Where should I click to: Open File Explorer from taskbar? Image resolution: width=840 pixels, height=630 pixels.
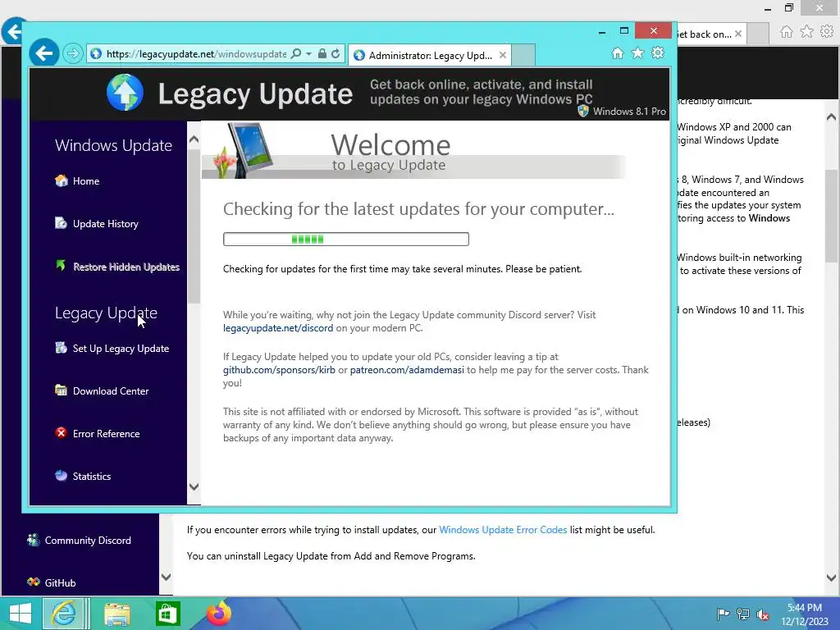pyautogui.click(x=116, y=614)
